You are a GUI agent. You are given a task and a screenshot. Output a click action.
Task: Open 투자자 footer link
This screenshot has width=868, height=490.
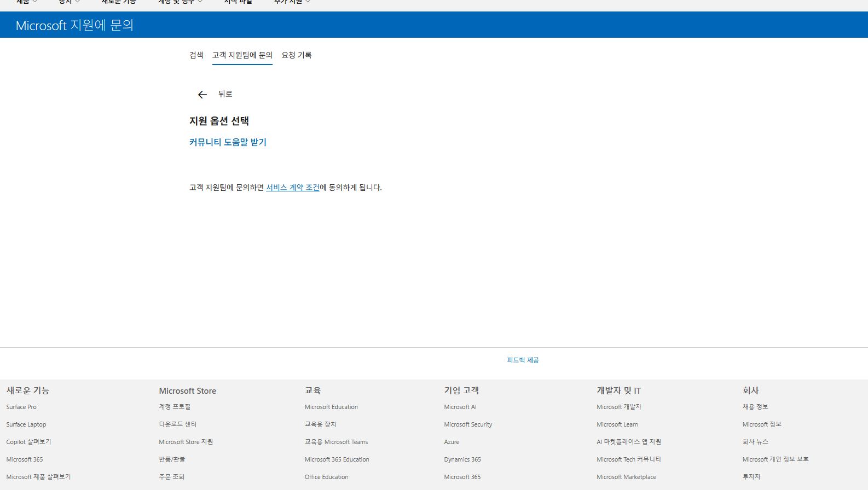pos(751,477)
